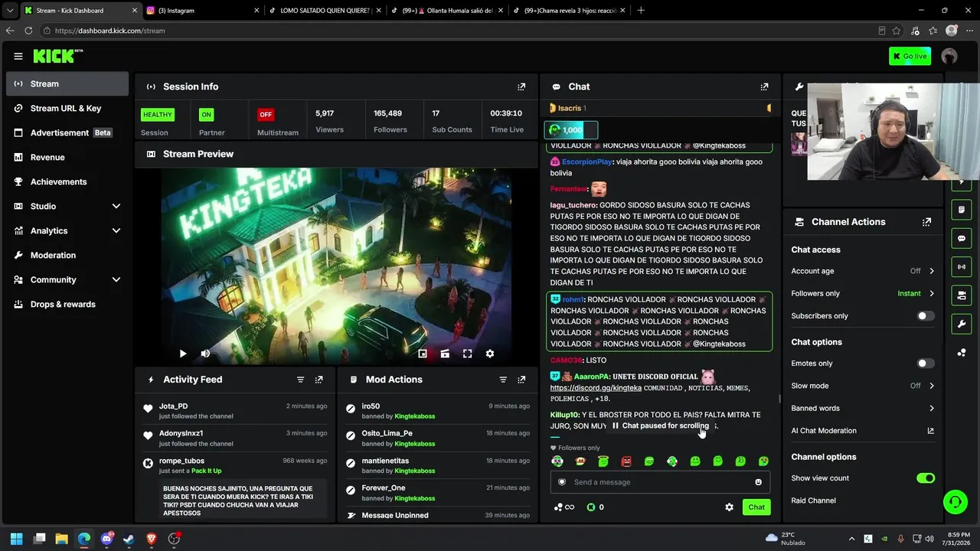Open stream preview player settings gear
Viewport: 980px width, 551px height.
490,354
